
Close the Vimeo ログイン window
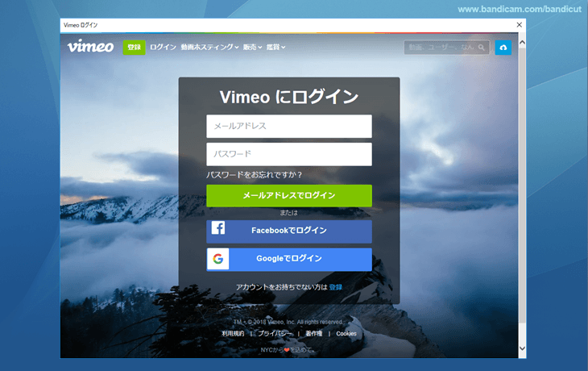519,25
